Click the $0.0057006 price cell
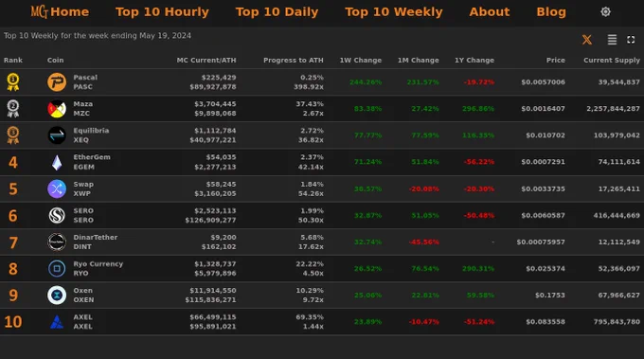Image resolution: width=644 pixels, height=359 pixels. (543, 82)
